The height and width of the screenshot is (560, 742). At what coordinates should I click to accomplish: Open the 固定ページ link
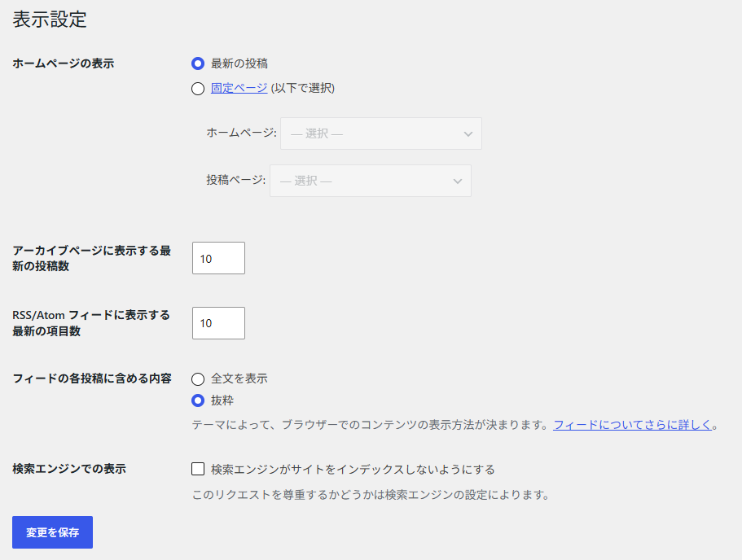239,88
